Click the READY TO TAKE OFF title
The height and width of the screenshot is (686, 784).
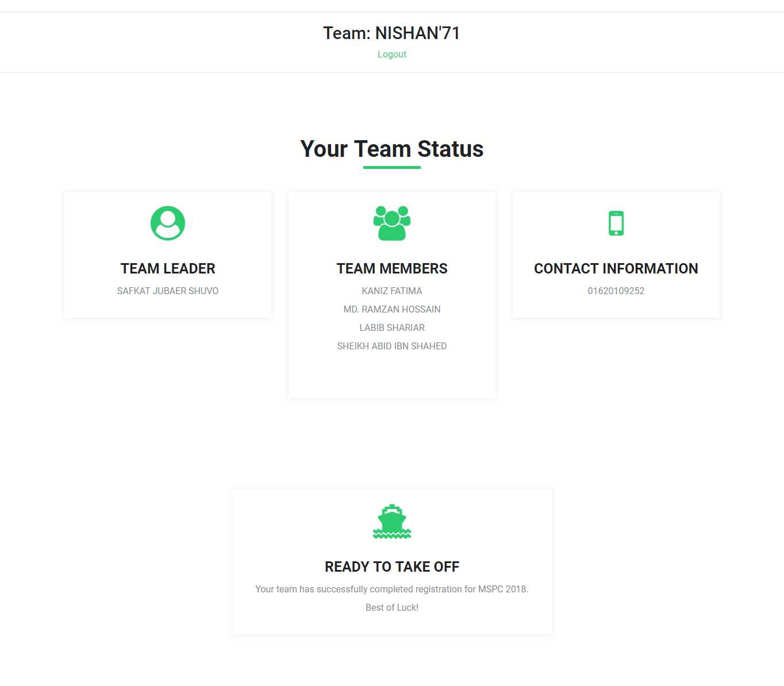click(392, 566)
